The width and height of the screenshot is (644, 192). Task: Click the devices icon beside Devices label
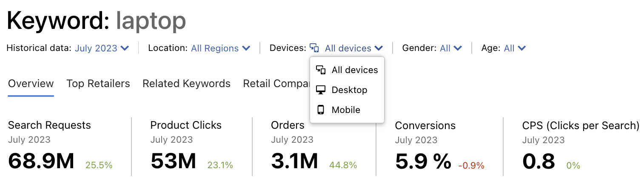click(x=314, y=48)
